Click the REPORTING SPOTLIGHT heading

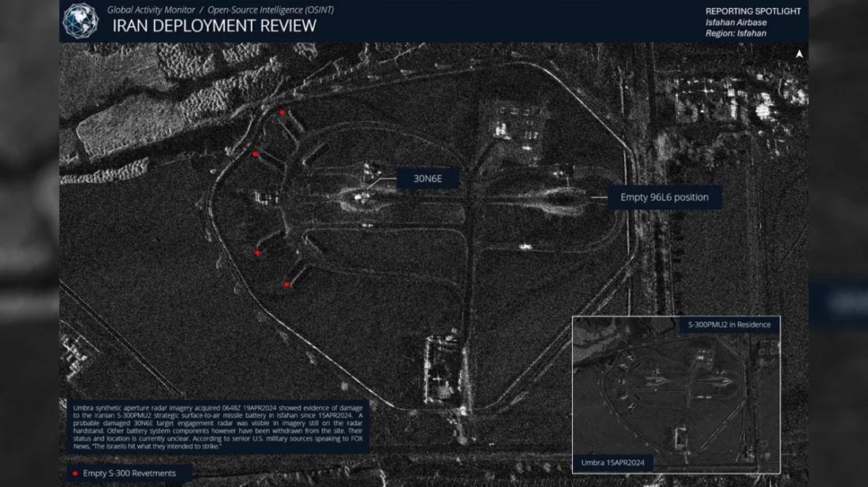[x=753, y=11]
